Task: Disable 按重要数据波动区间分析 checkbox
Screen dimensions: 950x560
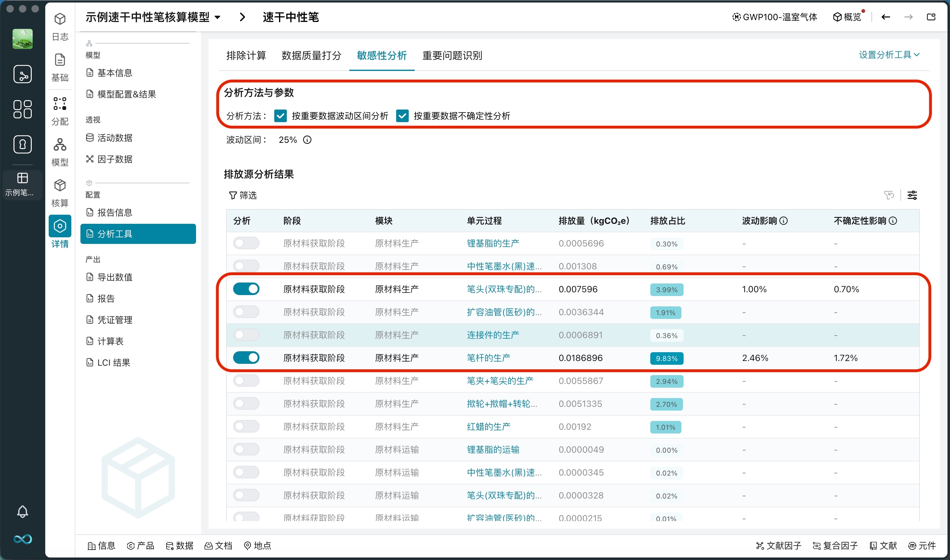Action: 280,116
